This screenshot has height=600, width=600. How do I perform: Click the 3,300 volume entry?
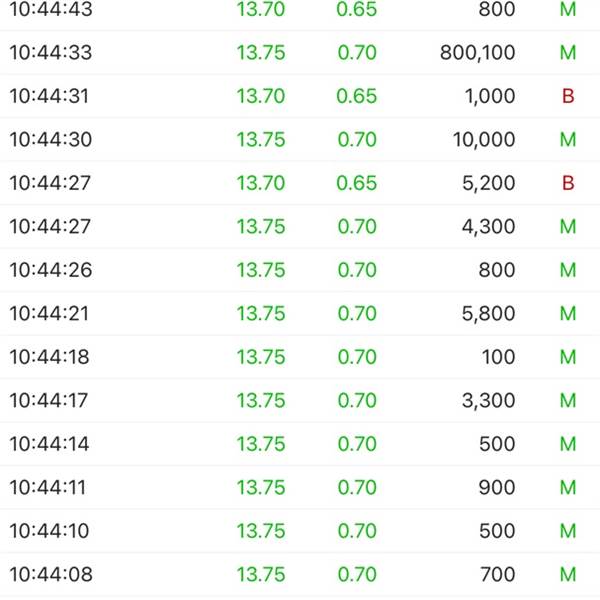(488, 401)
